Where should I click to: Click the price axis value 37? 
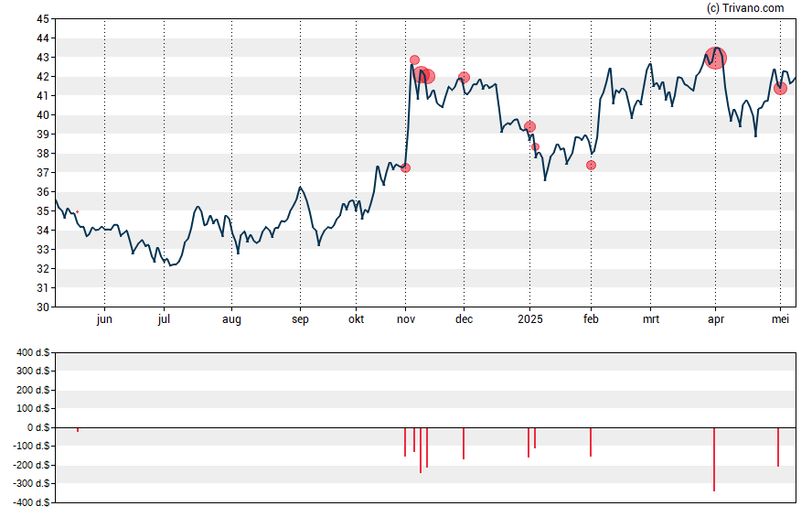[43, 173]
